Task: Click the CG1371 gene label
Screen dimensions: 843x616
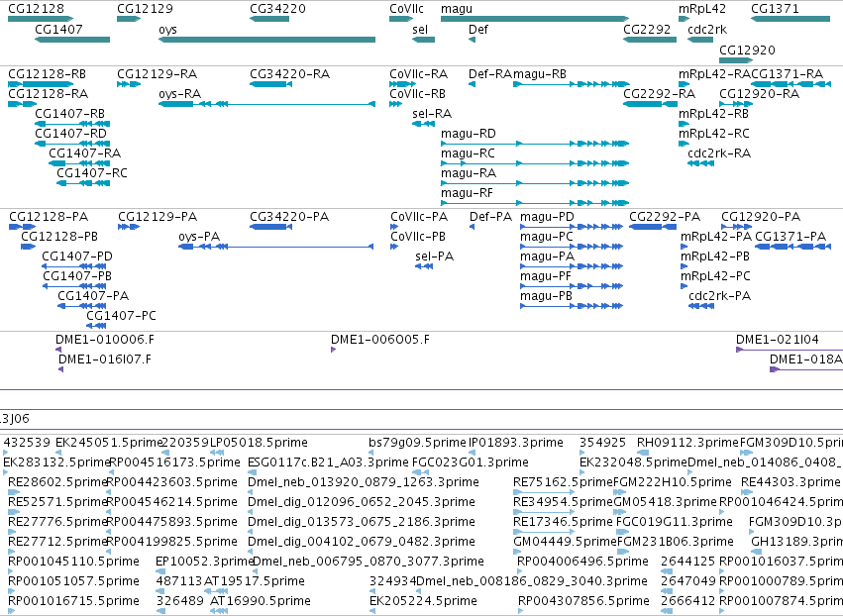Action: point(775,9)
